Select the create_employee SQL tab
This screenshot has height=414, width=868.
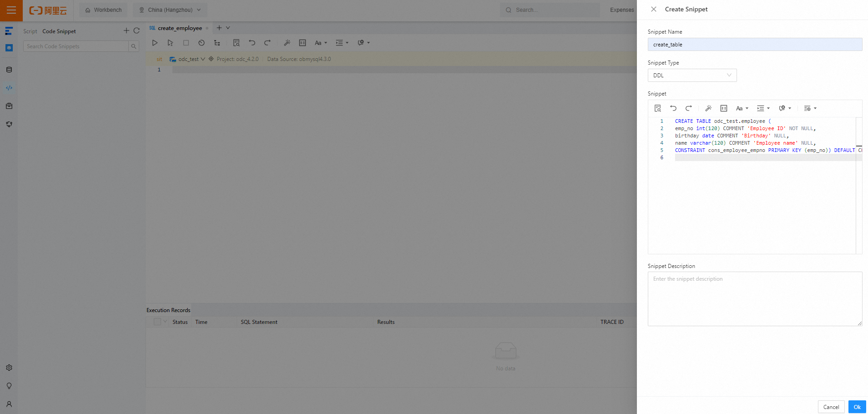tap(179, 28)
